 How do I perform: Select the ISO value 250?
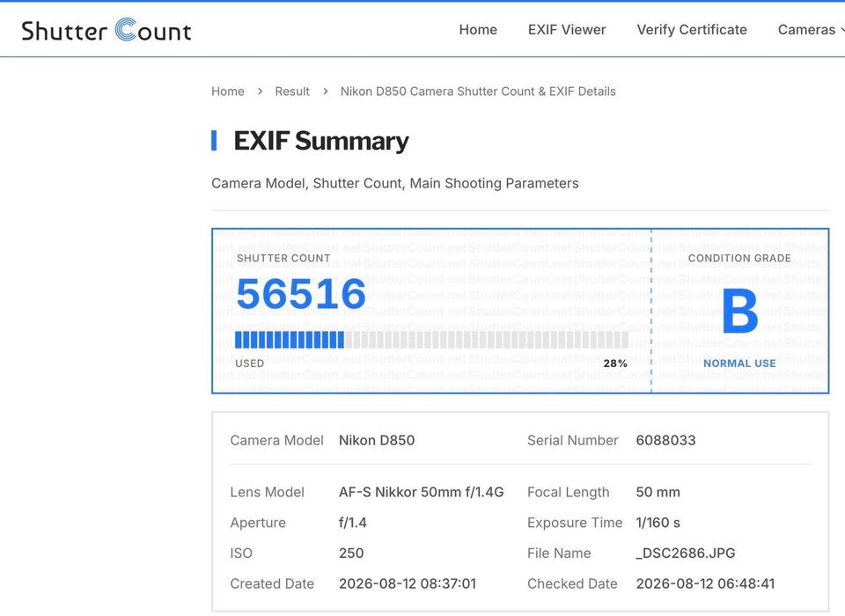pos(351,553)
